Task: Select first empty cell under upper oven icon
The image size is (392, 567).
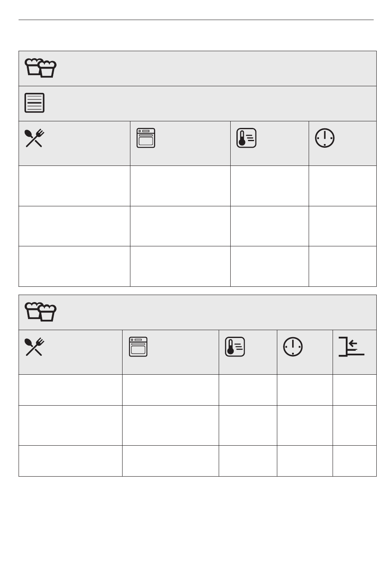Action: click(x=180, y=186)
